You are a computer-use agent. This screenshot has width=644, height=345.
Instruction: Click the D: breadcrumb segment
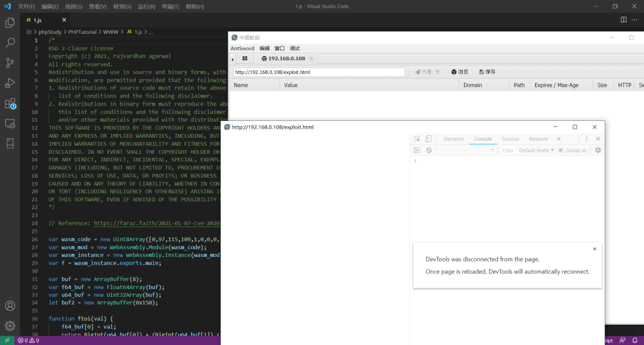coord(29,32)
